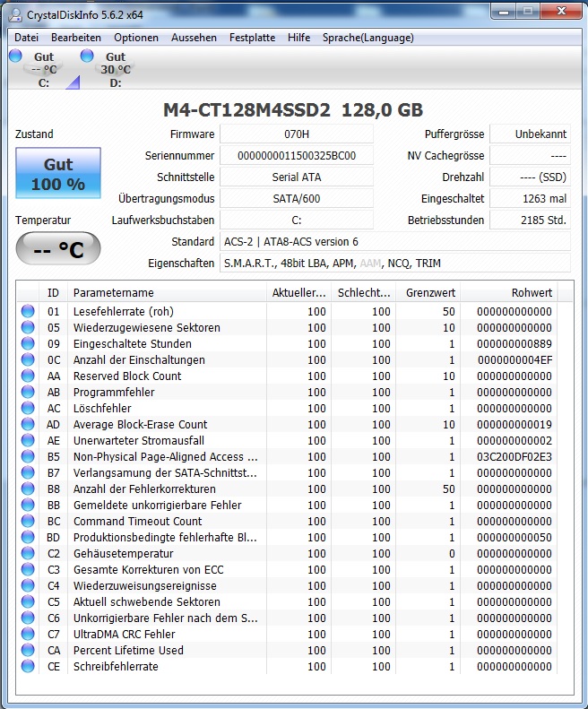Select drive D: showing 30 °C
Screen dimensions: 588x709
tap(116, 70)
